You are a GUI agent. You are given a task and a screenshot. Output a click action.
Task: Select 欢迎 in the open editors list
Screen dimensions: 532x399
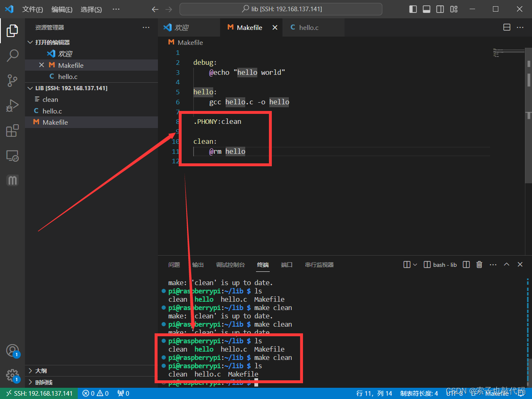[x=91, y=54]
